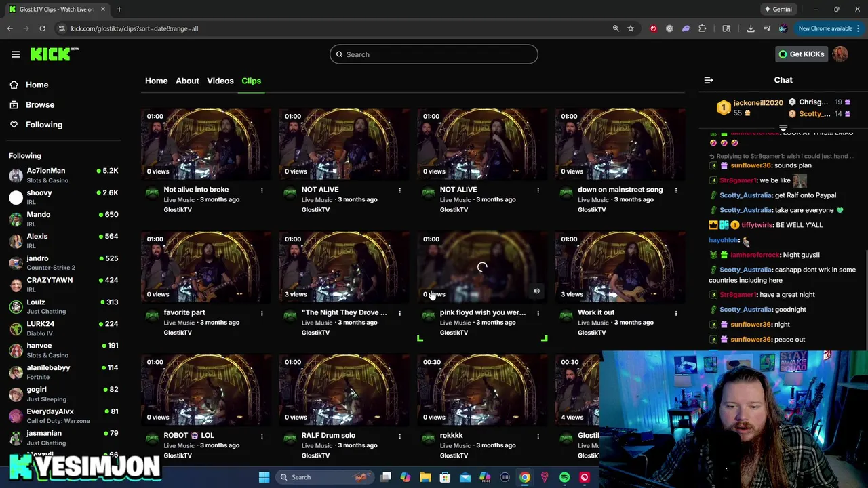Open the browser zoom indicator icon
868x488 pixels.
coord(616,28)
